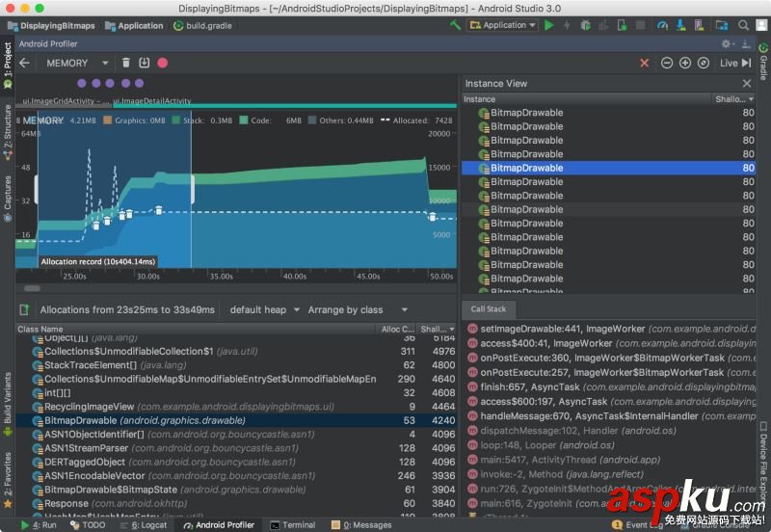The height and width of the screenshot is (532, 771).
Task: Click the user avatar icon
Action: (761, 25)
